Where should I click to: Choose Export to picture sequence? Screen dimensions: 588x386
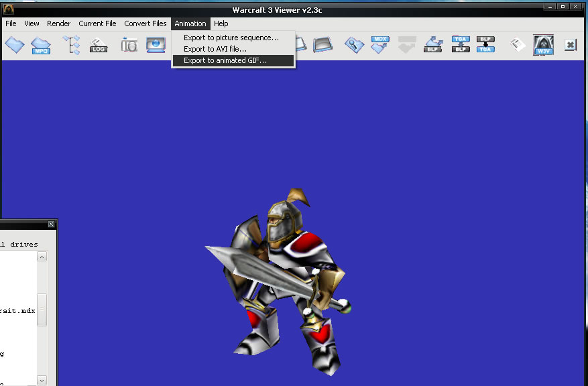[x=233, y=38]
